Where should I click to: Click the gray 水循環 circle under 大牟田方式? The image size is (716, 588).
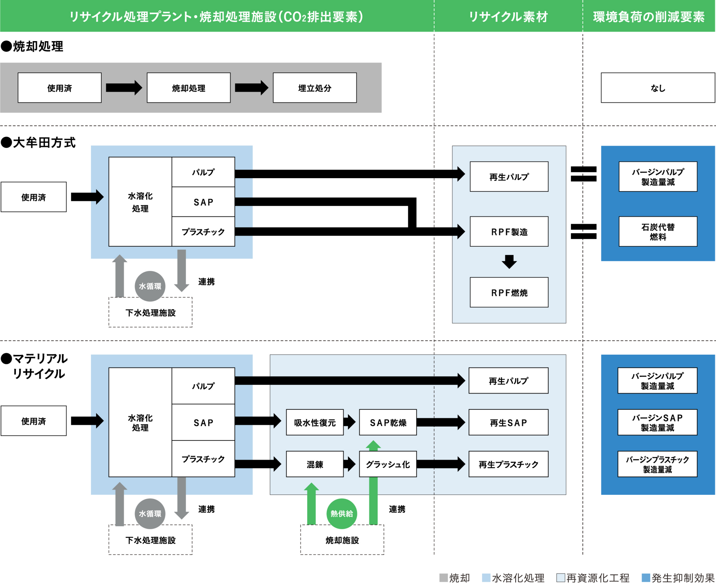pyautogui.click(x=150, y=286)
